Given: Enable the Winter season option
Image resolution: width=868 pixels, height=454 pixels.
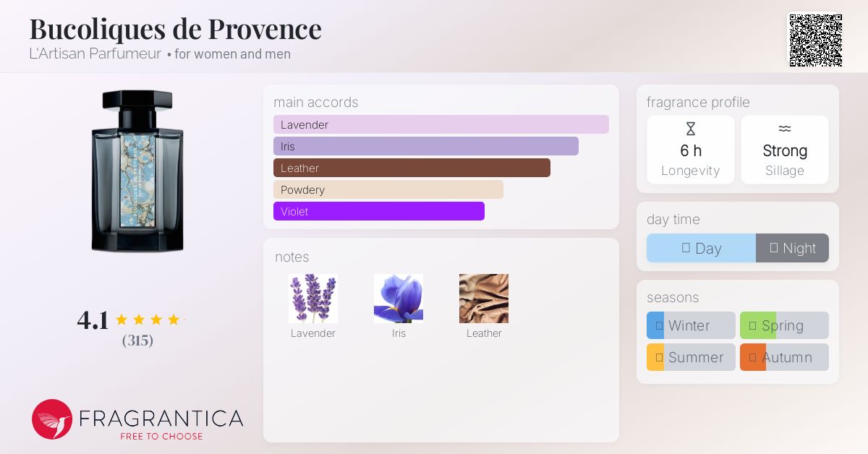Looking at the screenshot, I should (x=691, y=325).
